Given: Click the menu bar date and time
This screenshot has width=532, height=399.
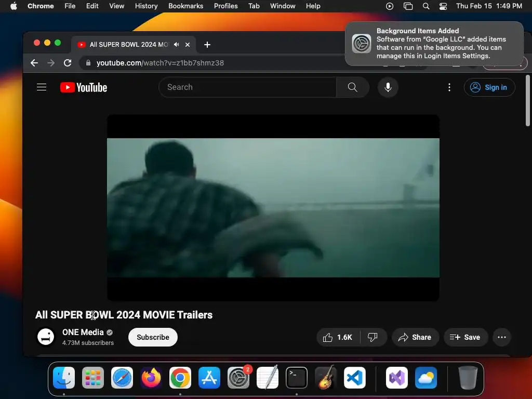Looking at the screenshot, I should point(489,6).
